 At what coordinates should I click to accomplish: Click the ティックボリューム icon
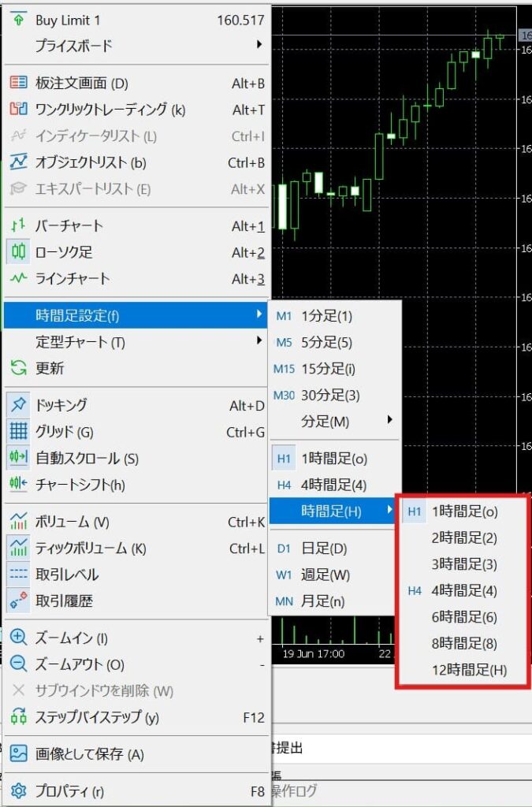point(19,548)
